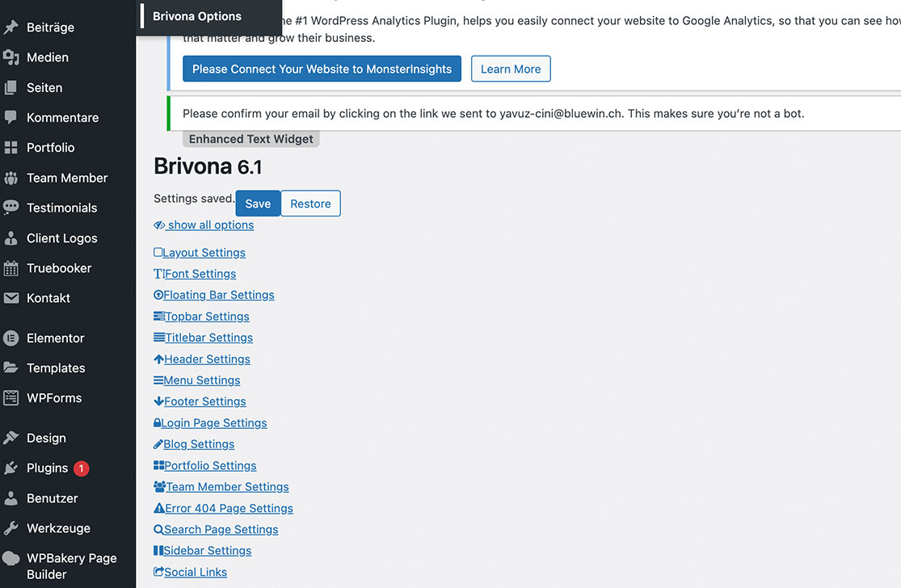The width and height of the screenshot is (901, 588).
Task: Click the Beiträge pushpin icon
Action: click(x=11, y=27)
